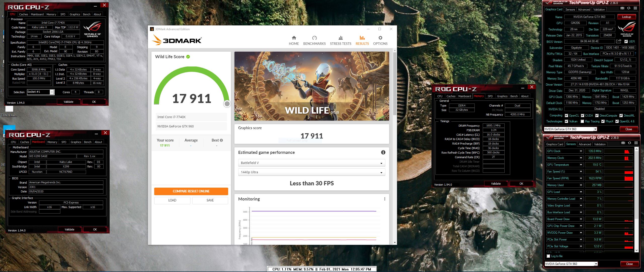Open Advanced tab in GPU-Z Graphics Card window
This screenshot has height=272, width=644.
tap(584, 10)
